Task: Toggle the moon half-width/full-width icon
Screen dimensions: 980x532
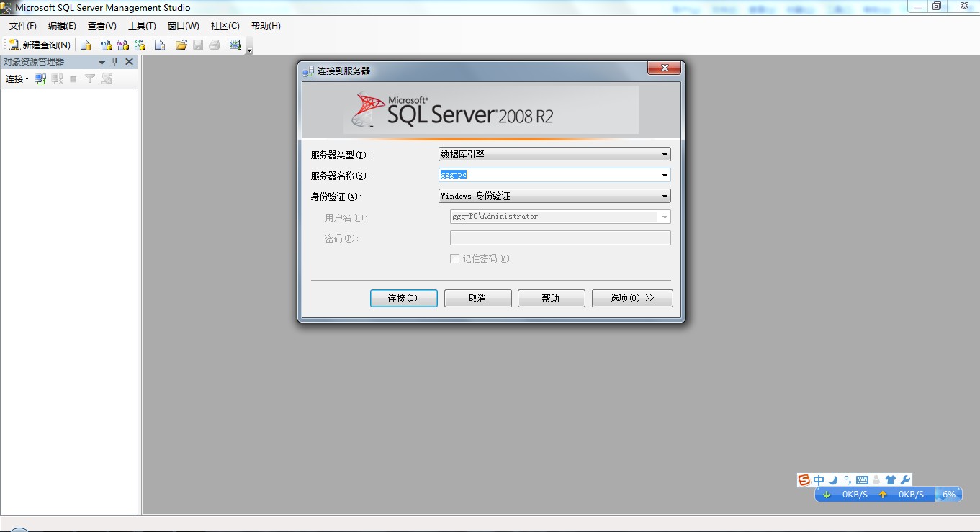Action: pyautogui.click(x=833, y=480)
